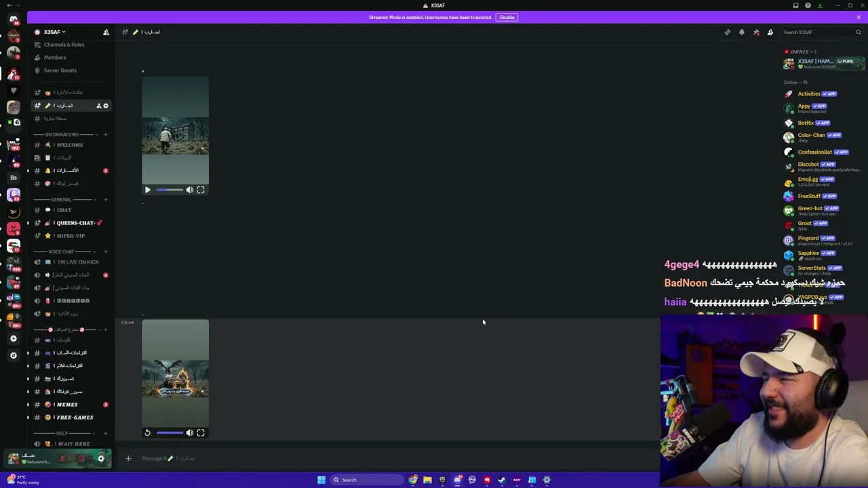Click the Windows taskbar Search box
Image resolution: width=868 pixels, height=488 pixels.
tap(367, 480)
